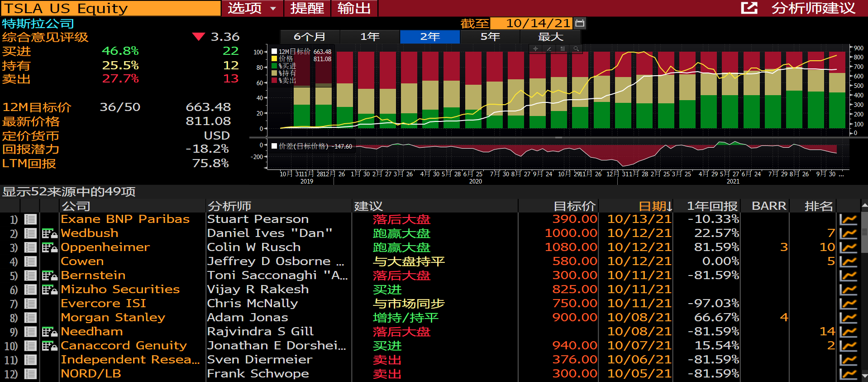Image resolution: width=868 pixels, height=382 pixels.
Task: Click the TSLA US Equity security field
Action: 110,8
